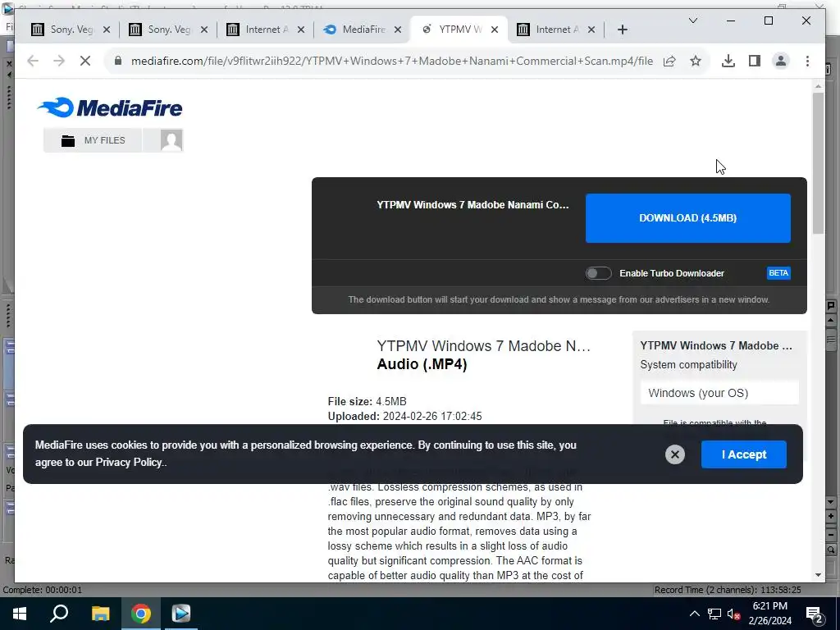Open Chrome profile icon
The width and height of the screenshot is (840, 630).
coord(781,61)
